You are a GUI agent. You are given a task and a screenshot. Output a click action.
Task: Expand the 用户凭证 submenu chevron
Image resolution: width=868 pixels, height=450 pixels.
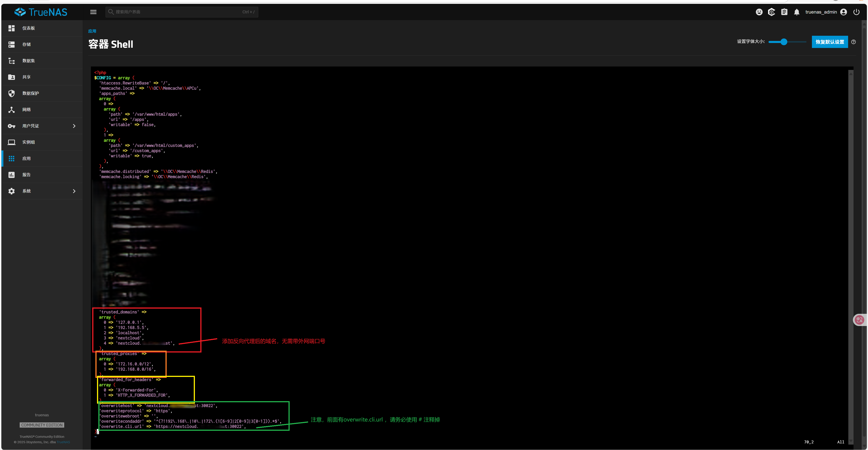pos(74,126)
